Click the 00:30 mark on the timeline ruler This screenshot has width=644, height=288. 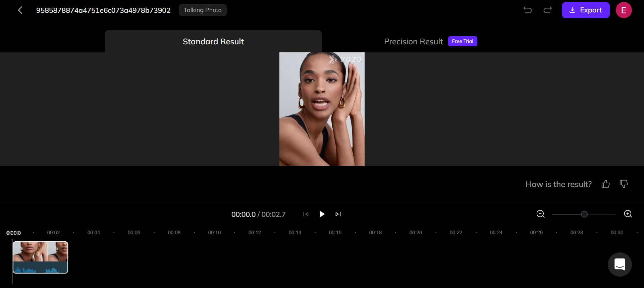(617, 233)
